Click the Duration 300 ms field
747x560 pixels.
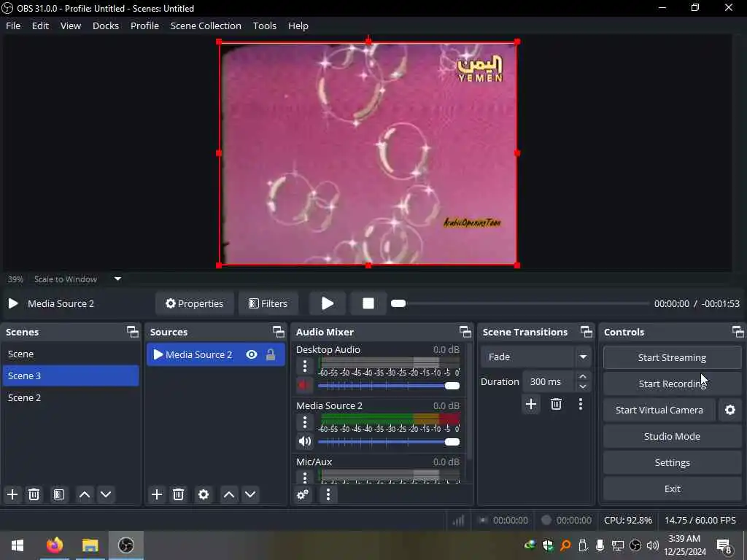[550, 381]
